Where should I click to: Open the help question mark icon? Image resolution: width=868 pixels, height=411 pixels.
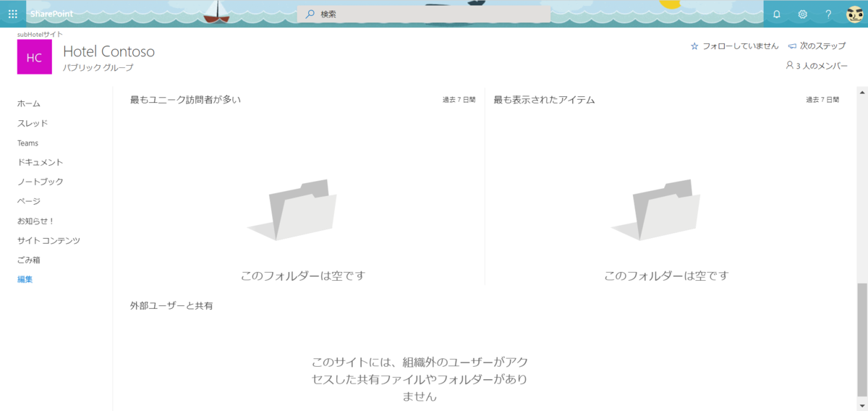tap(828, 14)
